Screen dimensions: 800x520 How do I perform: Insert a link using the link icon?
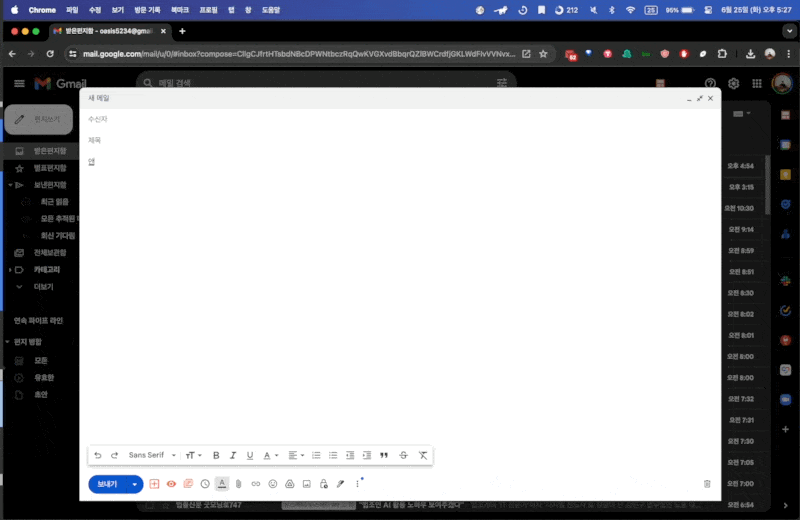pyautogui.click(x=255, y=484)
